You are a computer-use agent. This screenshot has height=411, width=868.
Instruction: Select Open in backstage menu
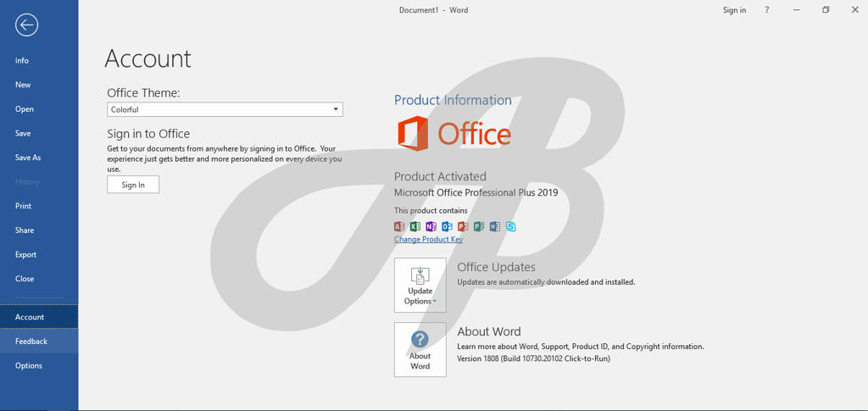click(x=39, y=109)
